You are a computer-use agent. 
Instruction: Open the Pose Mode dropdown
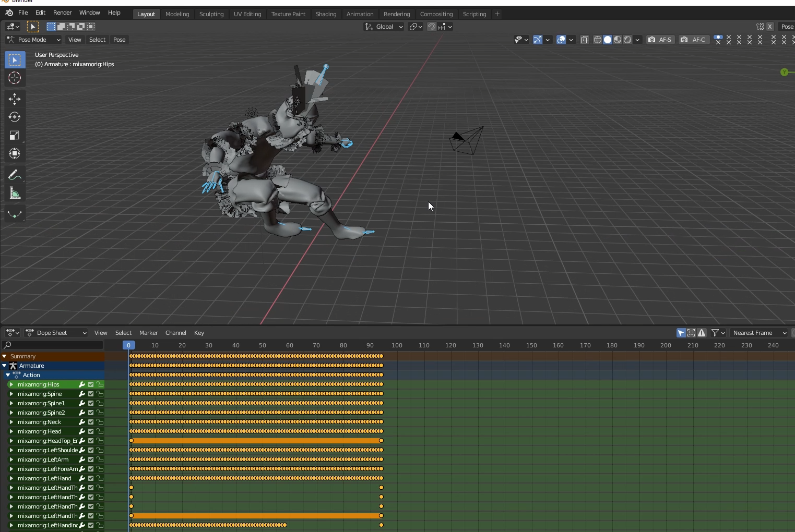point(34,40)
